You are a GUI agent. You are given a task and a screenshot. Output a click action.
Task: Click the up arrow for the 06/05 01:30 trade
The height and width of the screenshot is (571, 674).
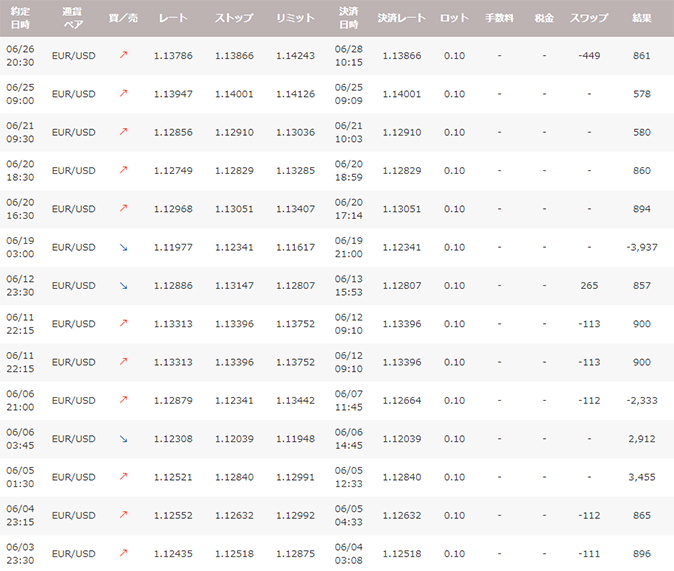[x=124, y=477]
